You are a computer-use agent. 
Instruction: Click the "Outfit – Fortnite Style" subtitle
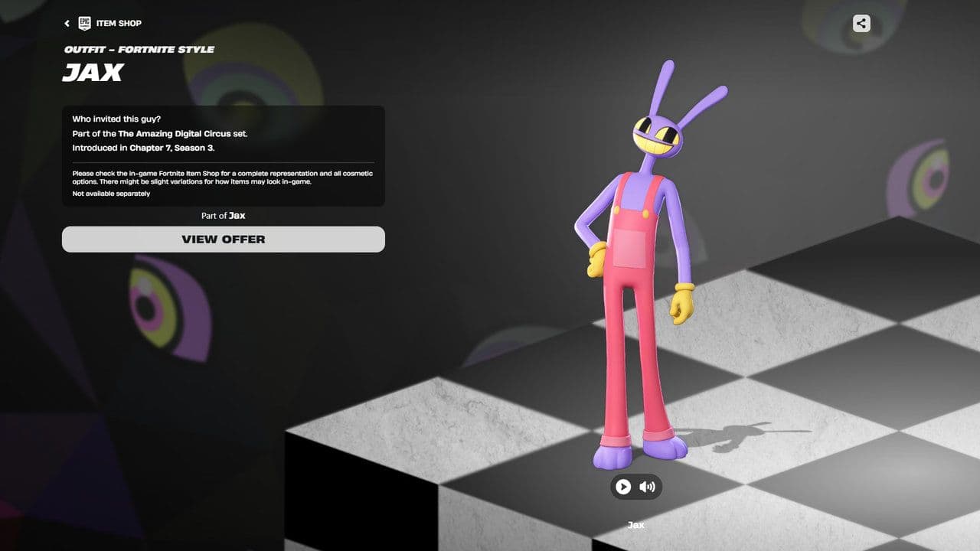(139, 50)
